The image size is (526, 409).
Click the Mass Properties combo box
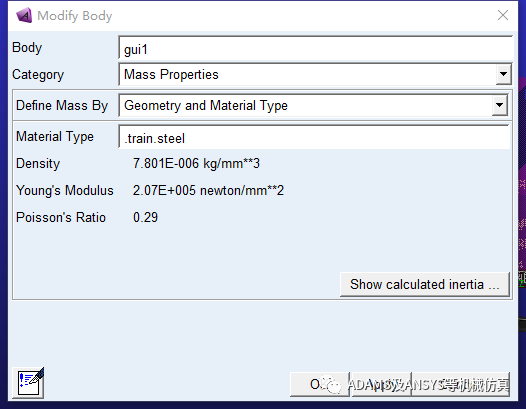tap(315, 74)
